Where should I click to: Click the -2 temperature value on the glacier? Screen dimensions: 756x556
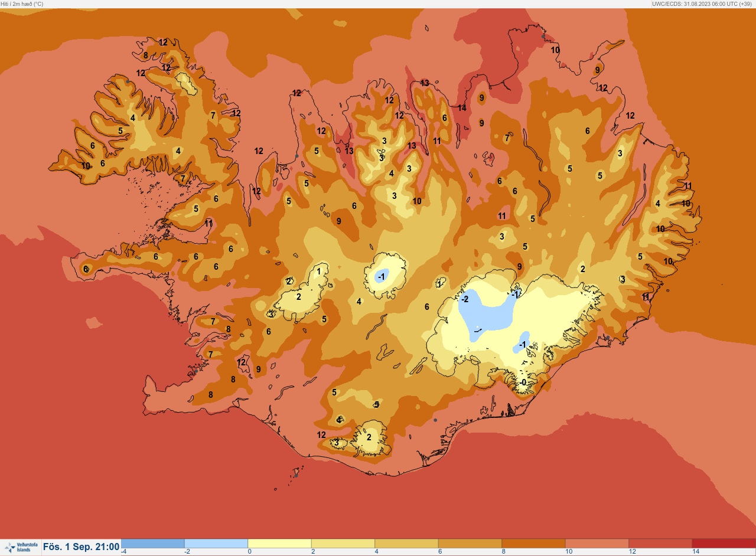[x=465, y=299]
